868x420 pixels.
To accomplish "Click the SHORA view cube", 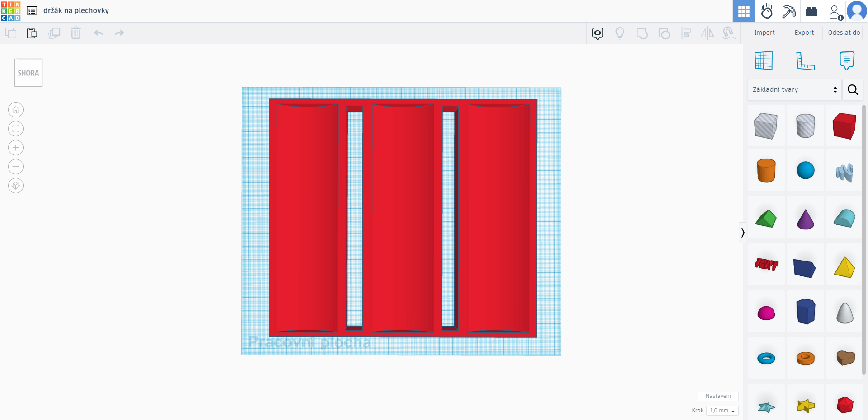I will (28, 73).
